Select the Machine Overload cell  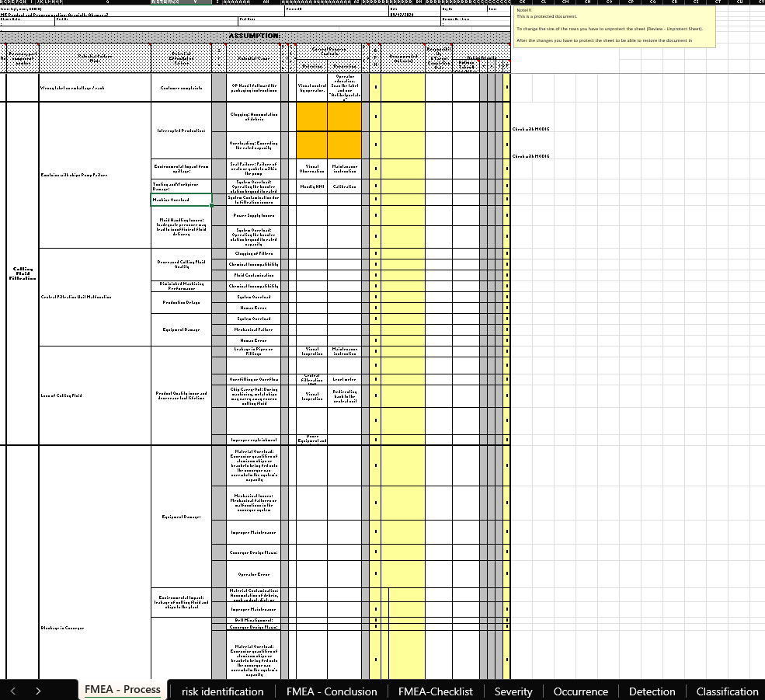click(x=179, y=200)
